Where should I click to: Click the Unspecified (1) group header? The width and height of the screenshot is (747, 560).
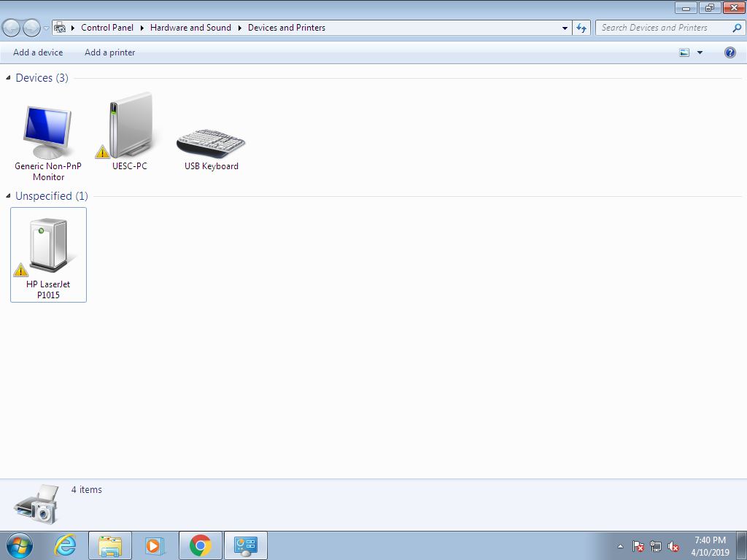52,195
